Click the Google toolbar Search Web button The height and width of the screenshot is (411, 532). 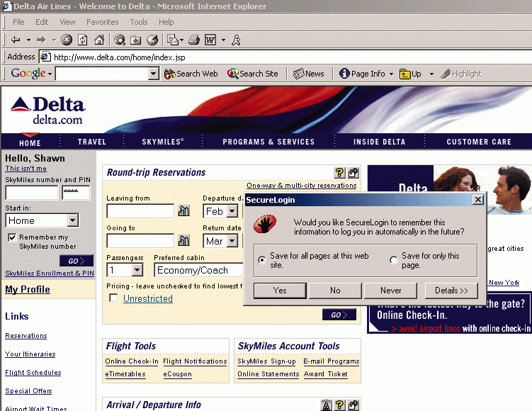click(x=191, y=74)
